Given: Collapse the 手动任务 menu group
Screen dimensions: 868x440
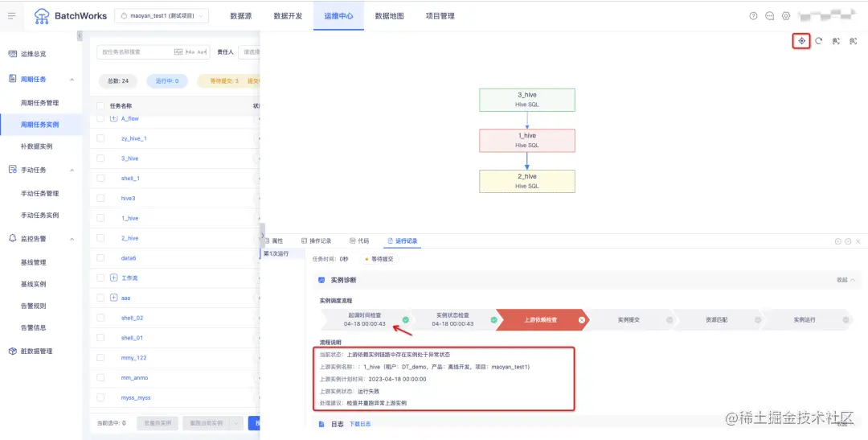Looking at the screenshot, I should click(72, 170).
